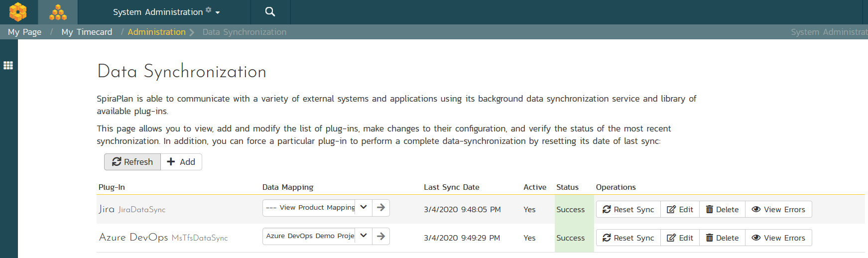This screenshot has height=258, width=868.
Task: Expand Azure DevOps Demo Project dropdown
Action: coord(364,236)
